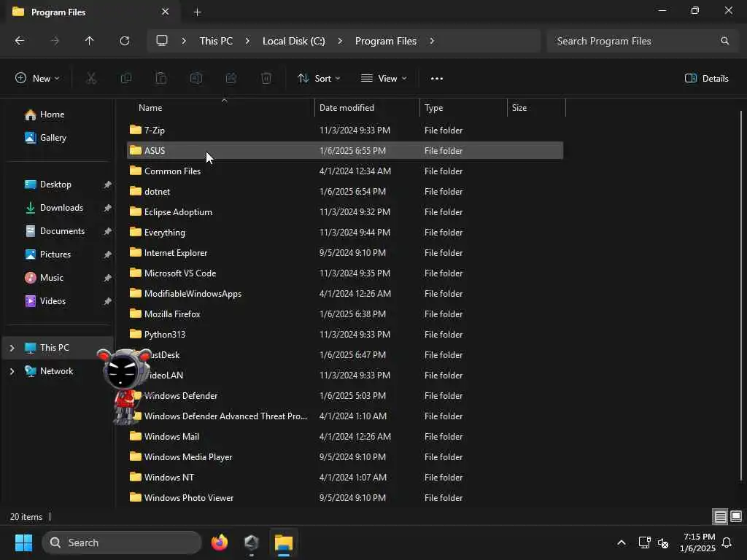Select the Eclipse Adoptium folder

pyautogui.click(x=345, y=212)
